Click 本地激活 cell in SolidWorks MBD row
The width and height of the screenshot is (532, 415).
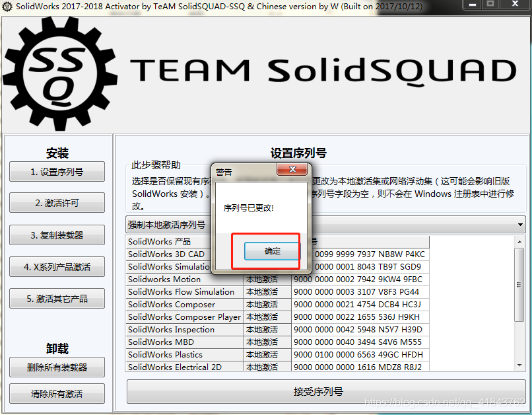tap(267, 342)
